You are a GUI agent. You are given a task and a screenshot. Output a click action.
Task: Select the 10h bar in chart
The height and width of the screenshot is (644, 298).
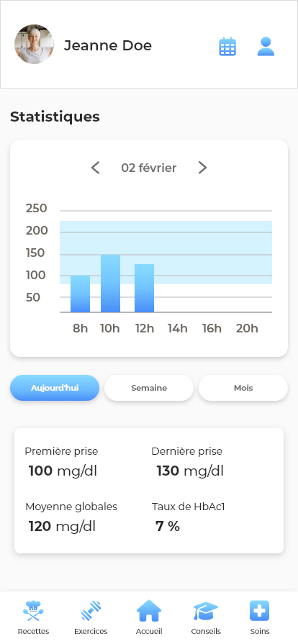click(111, 284)
